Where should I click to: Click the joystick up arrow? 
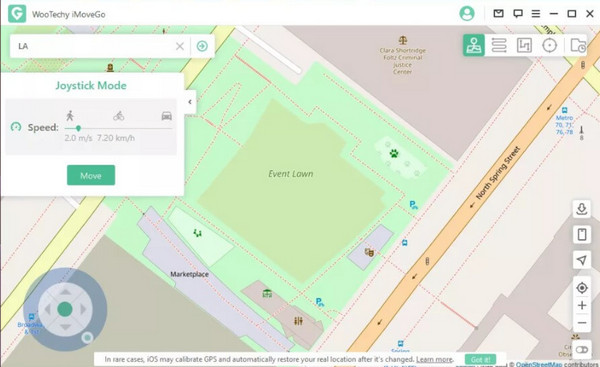(x=65, y=292)
